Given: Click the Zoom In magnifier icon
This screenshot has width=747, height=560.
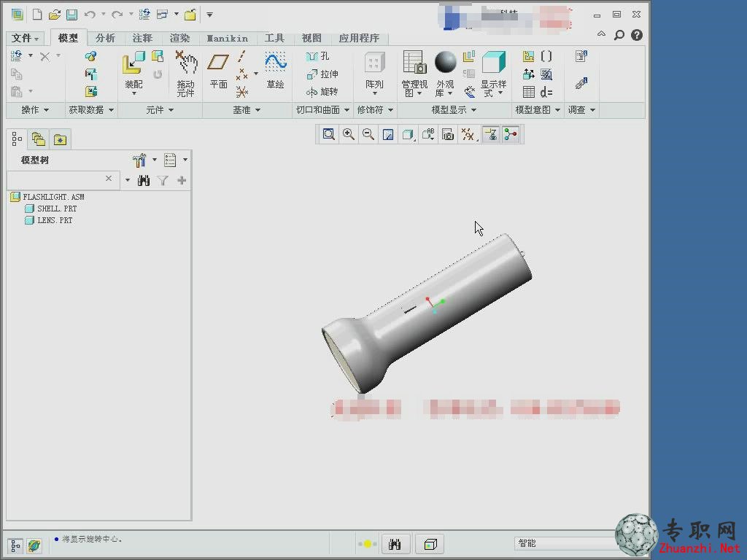Looking at the screenshot, I should 348,134.
